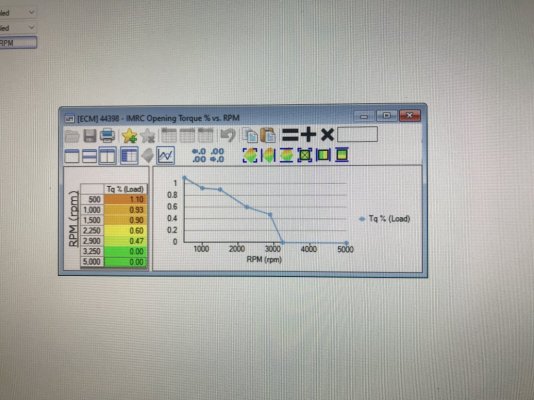Select the 0.90 table cell
Viewport: 534px width, 400px height.
(x=125, y=220)
